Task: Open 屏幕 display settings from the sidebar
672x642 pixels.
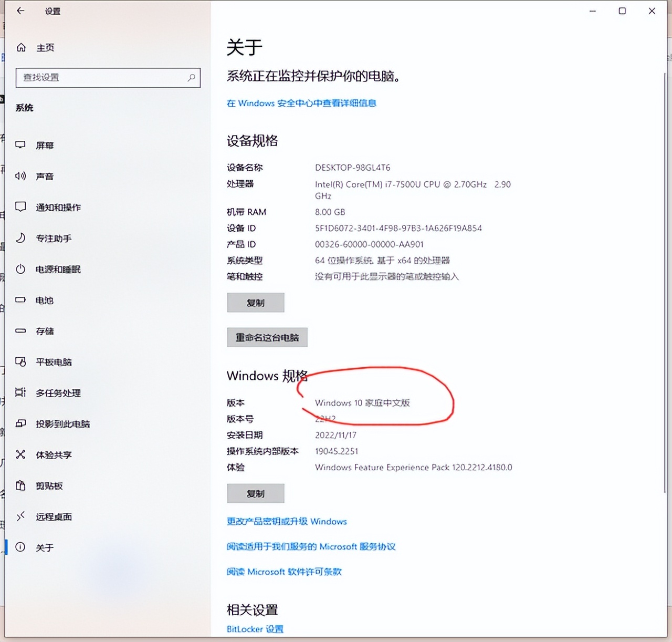Action: tap(45, 145)
